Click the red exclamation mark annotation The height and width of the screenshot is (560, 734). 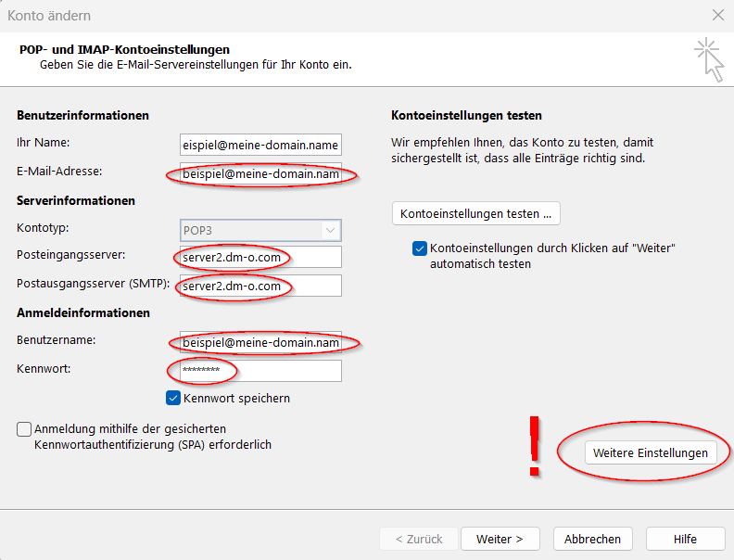click(x=534, y=446)
